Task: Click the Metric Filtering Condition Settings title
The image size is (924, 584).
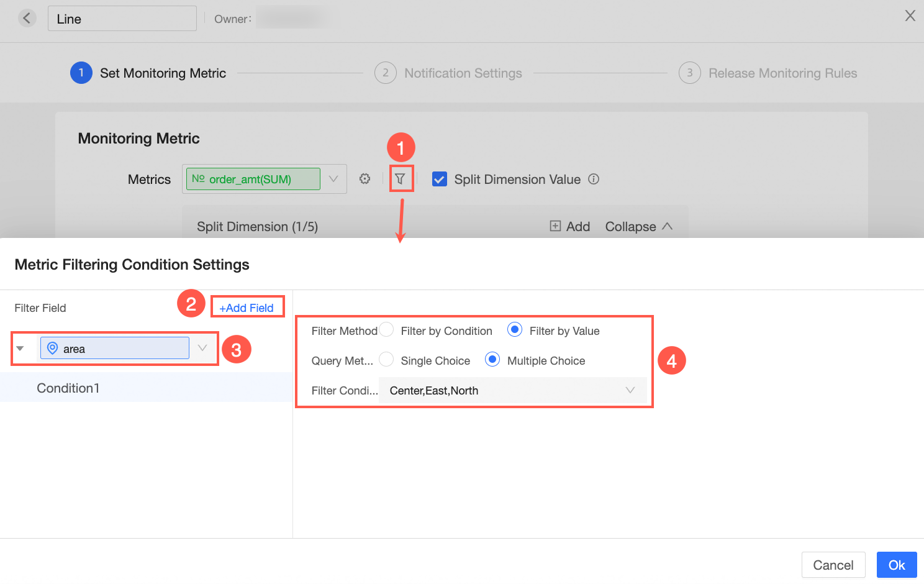Action: 132,264
